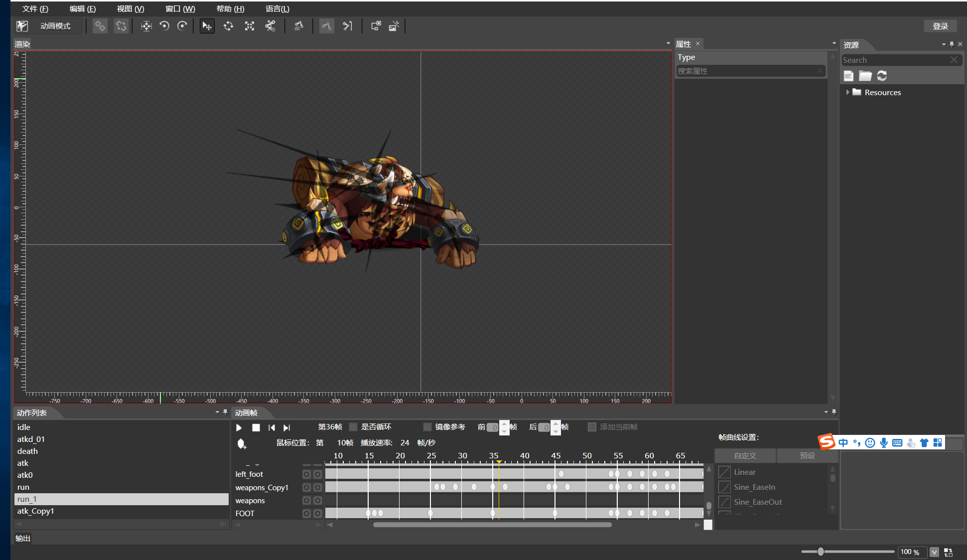Jump to the previous frame
The width and height of the screenshot is (967, 560).
pos(272,427)
